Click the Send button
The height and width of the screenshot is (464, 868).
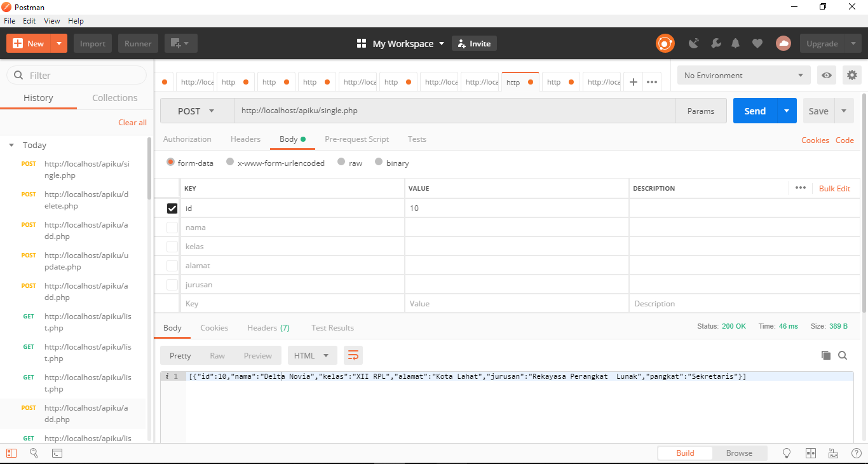click(x=755, y=111)
